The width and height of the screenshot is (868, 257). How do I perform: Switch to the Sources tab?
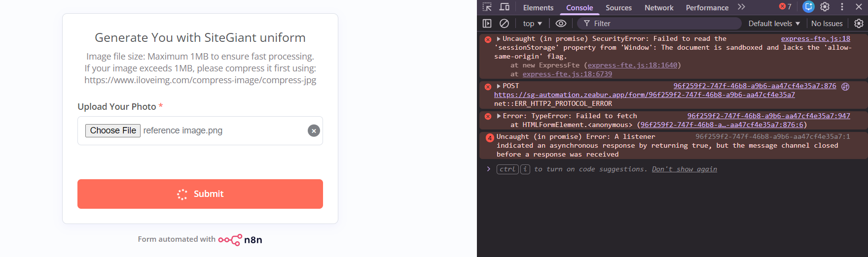pos(618,7)
